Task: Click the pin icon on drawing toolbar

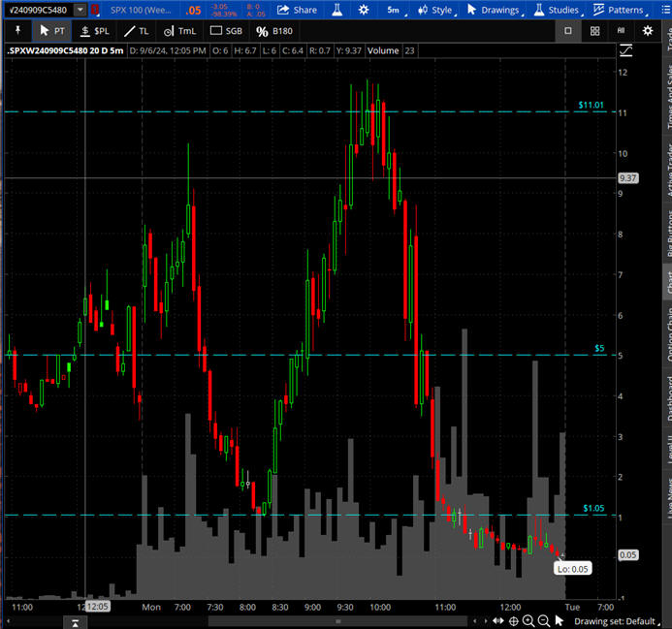Action: point(17,30)
